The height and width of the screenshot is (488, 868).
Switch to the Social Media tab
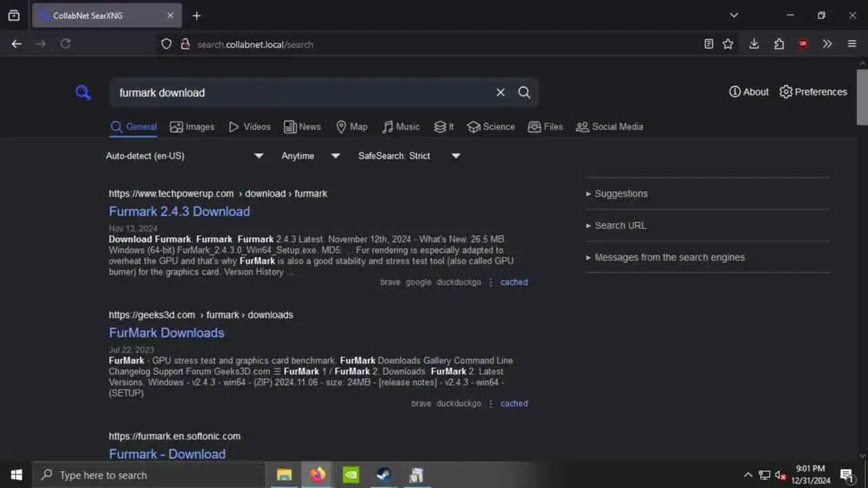[610, 127]
